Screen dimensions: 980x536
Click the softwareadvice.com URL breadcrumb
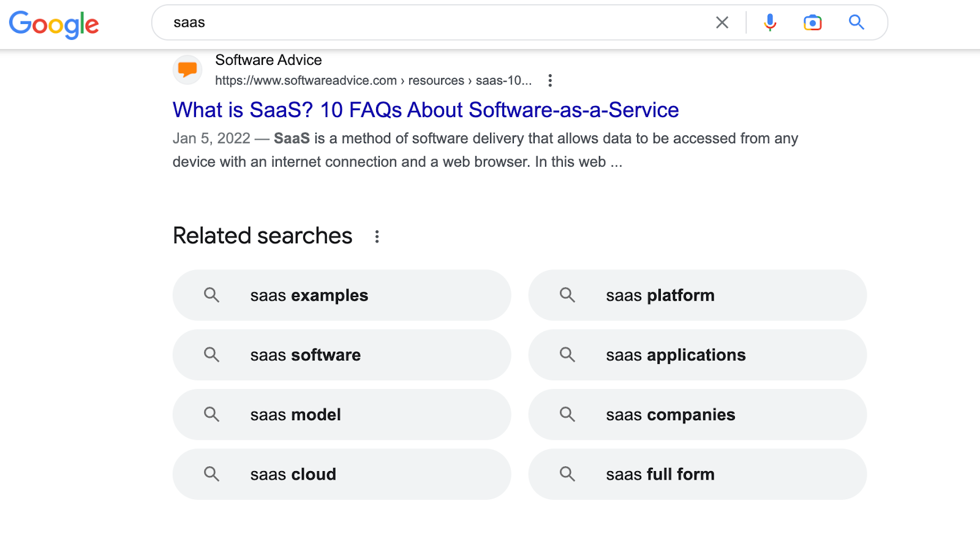373,80
